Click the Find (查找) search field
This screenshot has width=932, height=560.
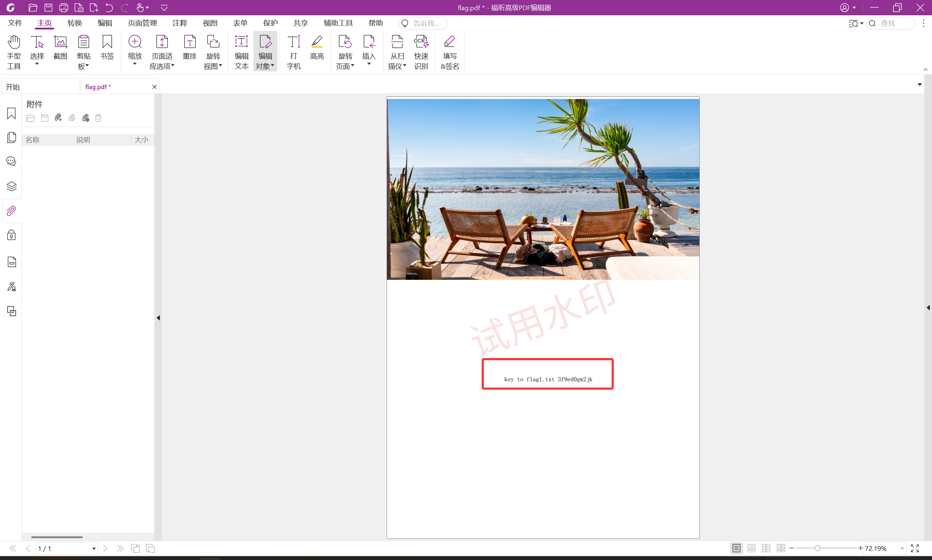pyautogui.click(x=891, y=23)
